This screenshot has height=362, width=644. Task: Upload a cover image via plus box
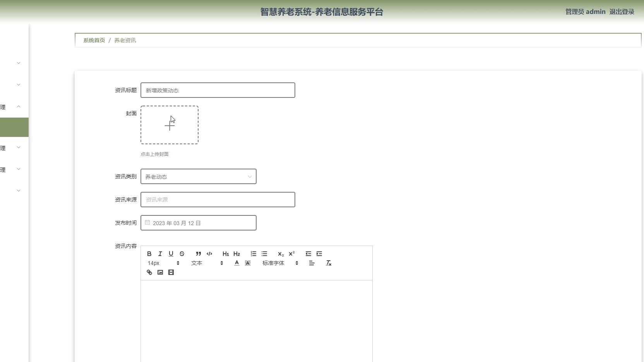pos(170,125)
